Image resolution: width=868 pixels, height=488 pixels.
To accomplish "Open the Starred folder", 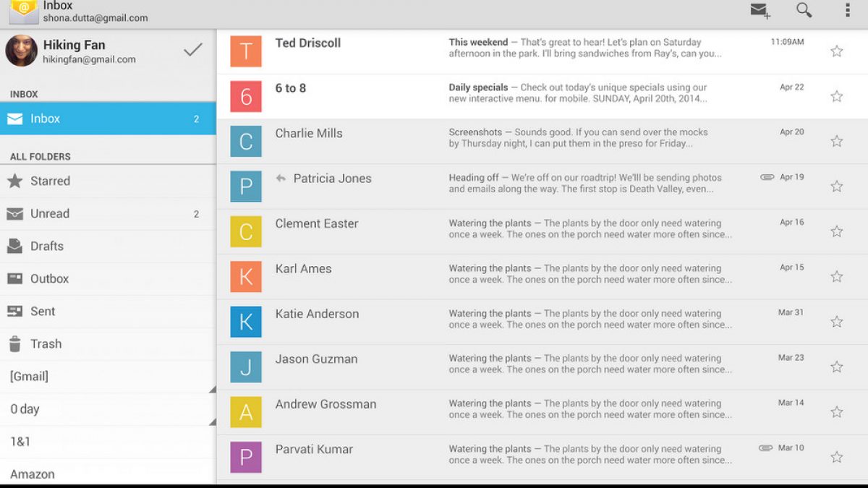I will (108, 181).
